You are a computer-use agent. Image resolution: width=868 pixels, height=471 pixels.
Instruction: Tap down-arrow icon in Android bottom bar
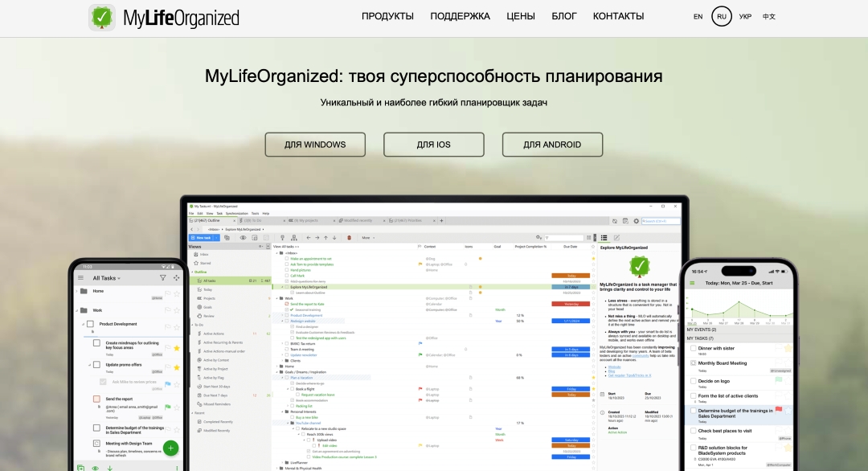(x=109, y=469)
